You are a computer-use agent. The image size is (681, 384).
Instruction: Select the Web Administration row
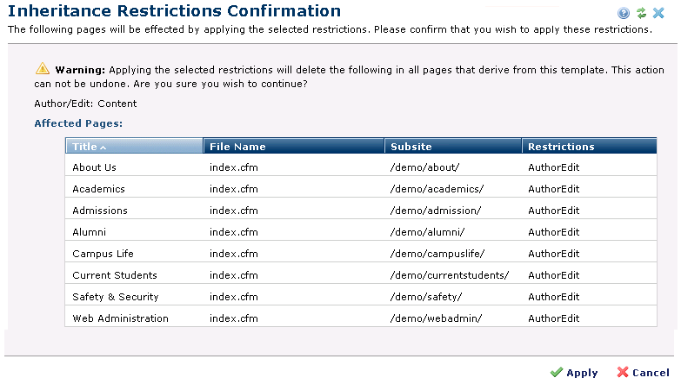pyautogui.click(x=361, y=318)
